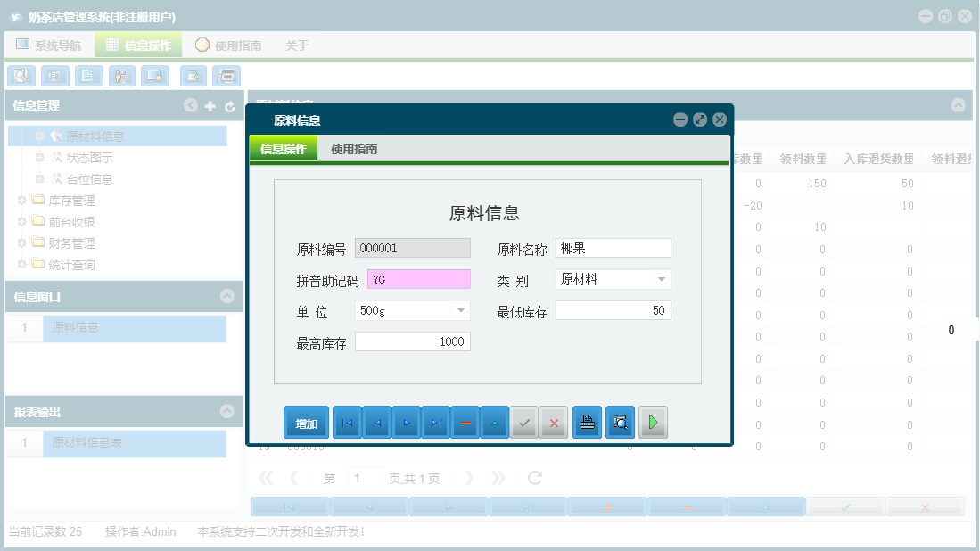Click the pink 拼音助记码 field

pyautogui.click(x=419, y=279)
